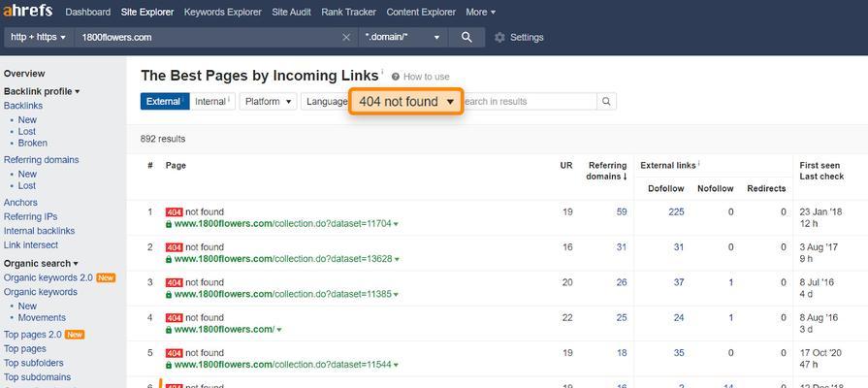Image resolution: width=868 pixels, height=388 pixels.
Task: Expand URL menu arrow for dataset=11385
Action: (x=397, y=295)
